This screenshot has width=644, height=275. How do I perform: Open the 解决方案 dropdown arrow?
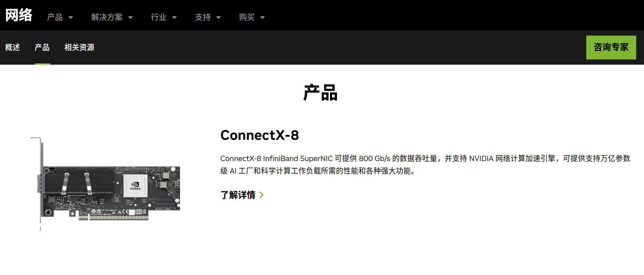tap(130, 18)
